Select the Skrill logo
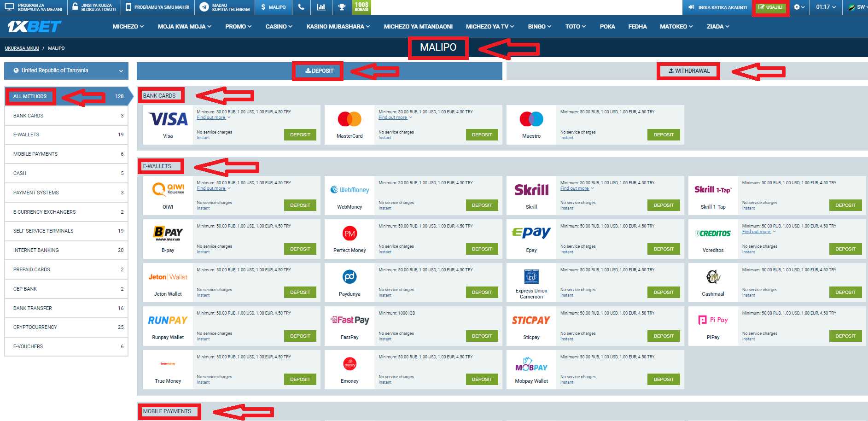This screenshot has width=868, height=421. 531,190
